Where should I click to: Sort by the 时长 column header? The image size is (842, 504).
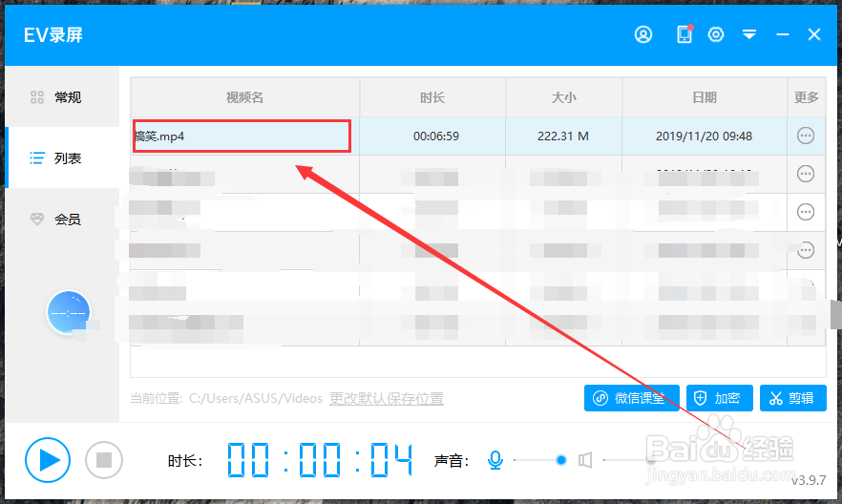coord(432,97)
